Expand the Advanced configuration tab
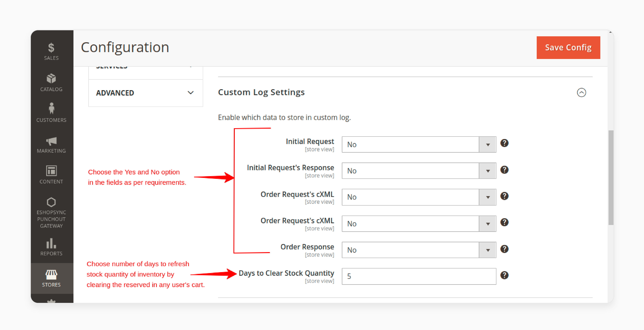The height and width of the screenshot is (330, 644). coord(146,93)
